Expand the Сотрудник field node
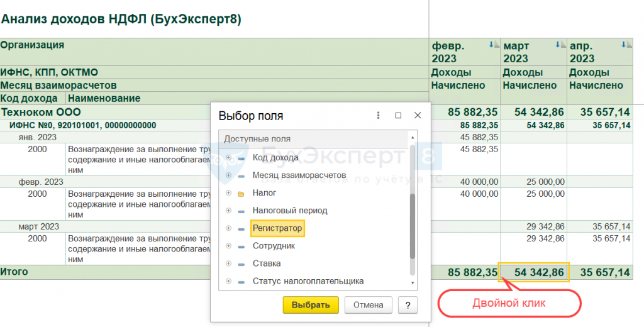The image size is (644, 327). (x=229, y=246)
